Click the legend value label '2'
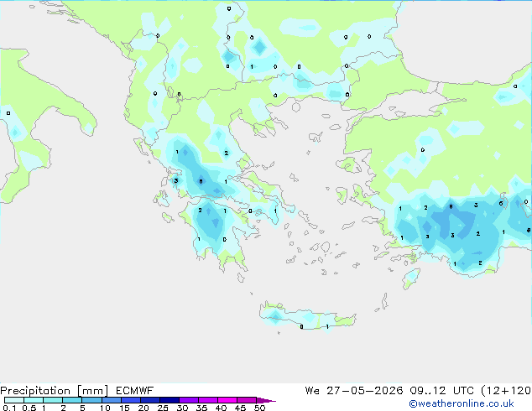The height and width of the screenshot is (411, 532). coord(63,408)
